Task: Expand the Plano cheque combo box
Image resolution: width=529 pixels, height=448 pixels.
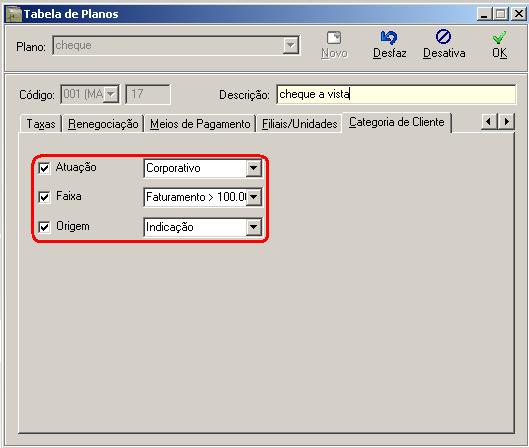Action: [290, 45]
